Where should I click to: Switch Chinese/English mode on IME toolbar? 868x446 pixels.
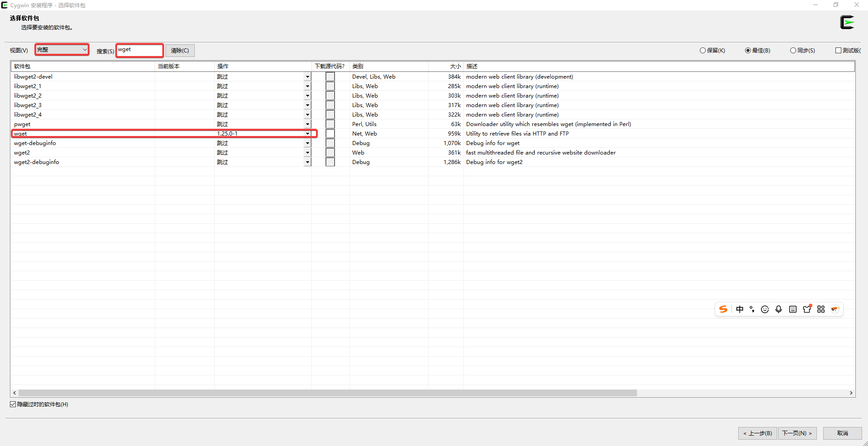coord(740,309)
